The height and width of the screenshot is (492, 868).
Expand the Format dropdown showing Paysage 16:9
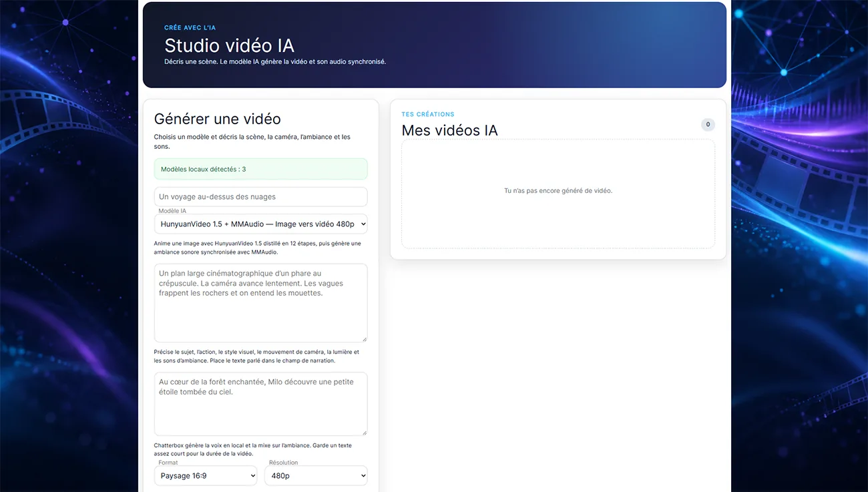(206, 476)
